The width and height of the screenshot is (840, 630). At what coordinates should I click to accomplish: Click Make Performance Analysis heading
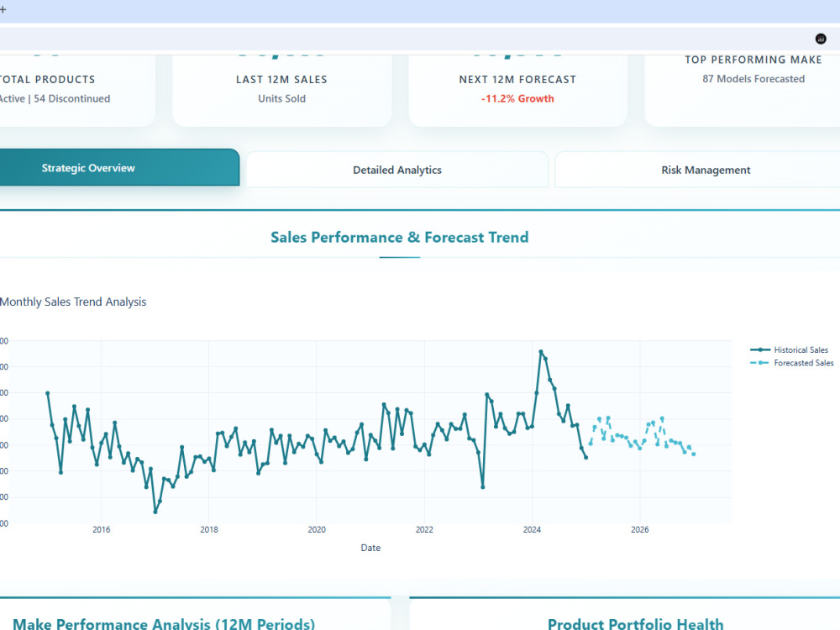click(x=164, y=624)
